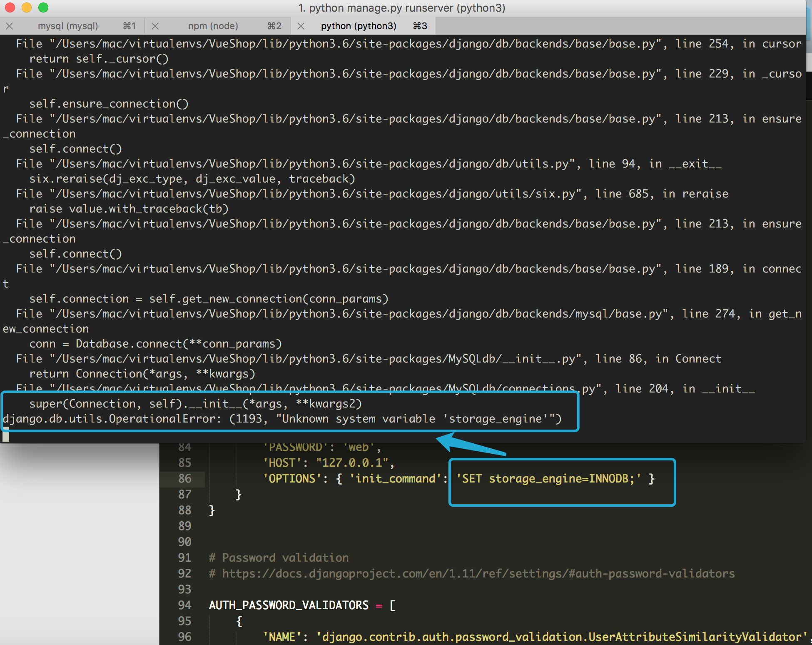This screenshot has height=645, width=812.
Task: Place cursor on AUTH_PASSWORD_VALIDATORS
Action: pyautogui.click(x=289, y=605)
